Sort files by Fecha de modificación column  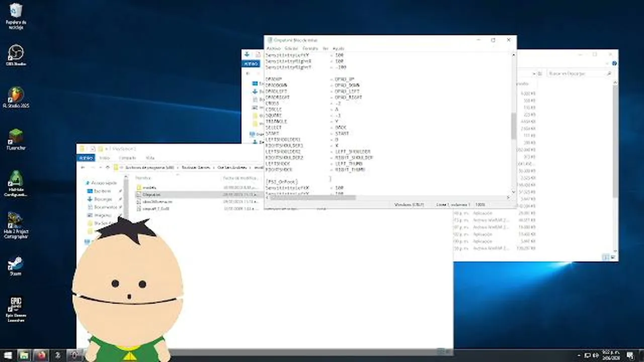[x=241, y=178]
